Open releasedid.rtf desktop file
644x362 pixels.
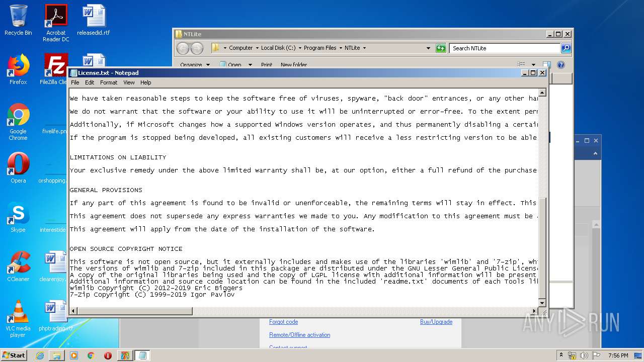coord(94,20)
